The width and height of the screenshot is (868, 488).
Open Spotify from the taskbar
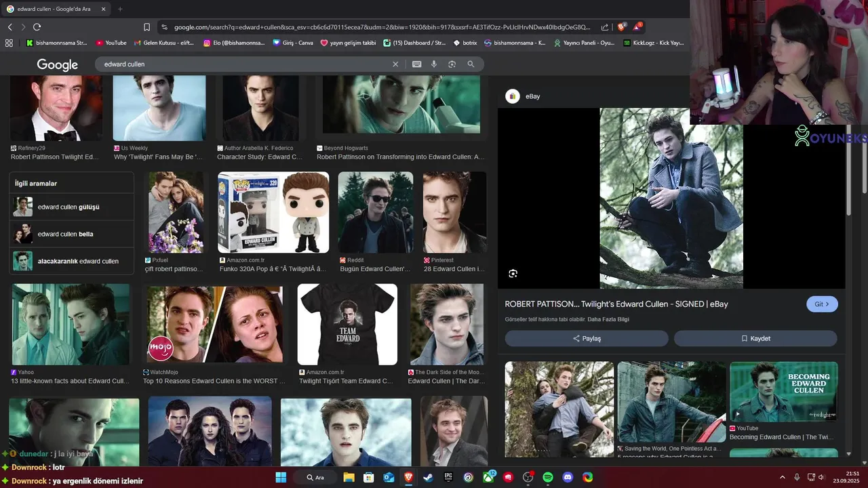(548, 477)
